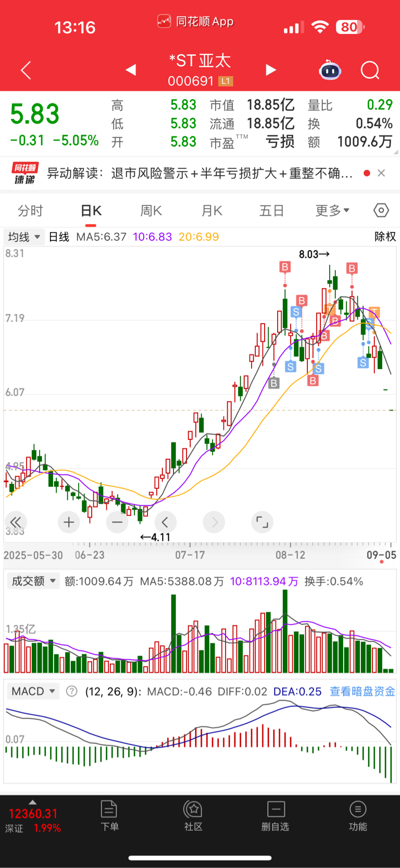
Task: Switch to 周K tab
Action: (x=151, y=211)
